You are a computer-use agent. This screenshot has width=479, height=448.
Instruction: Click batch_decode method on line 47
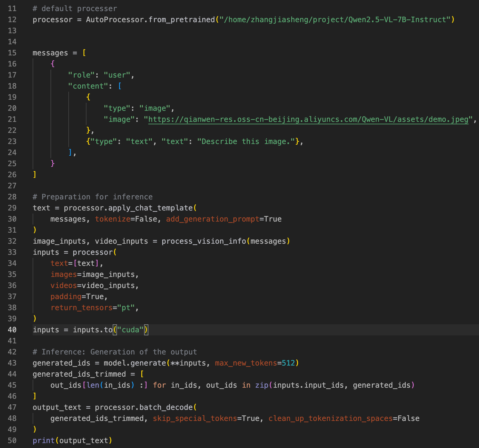point(166,407)
